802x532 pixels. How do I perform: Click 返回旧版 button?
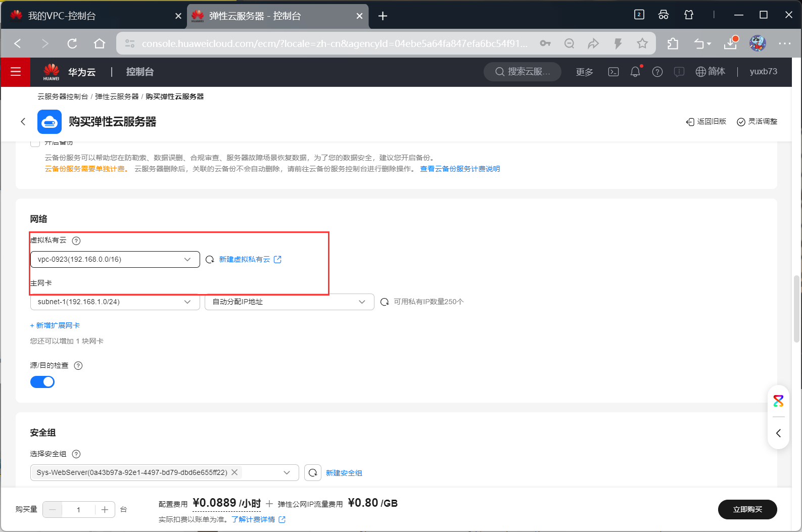[706, 121]
